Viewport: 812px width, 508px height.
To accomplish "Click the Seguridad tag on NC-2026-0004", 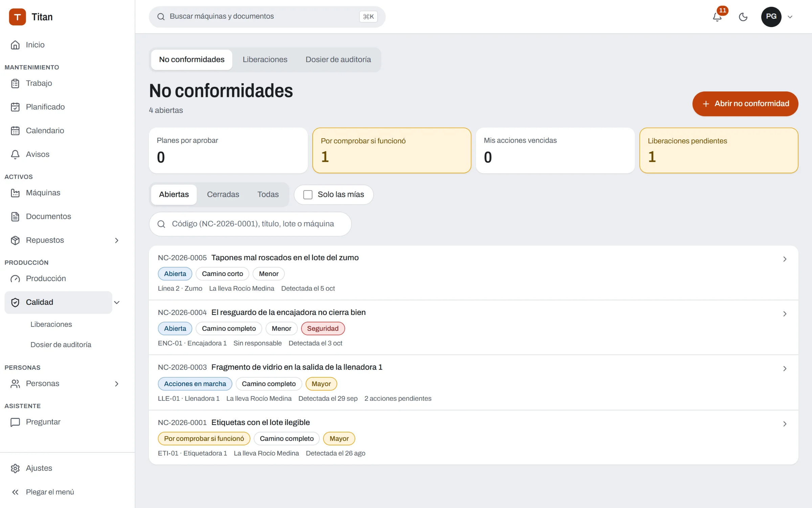I will point(323,329).
